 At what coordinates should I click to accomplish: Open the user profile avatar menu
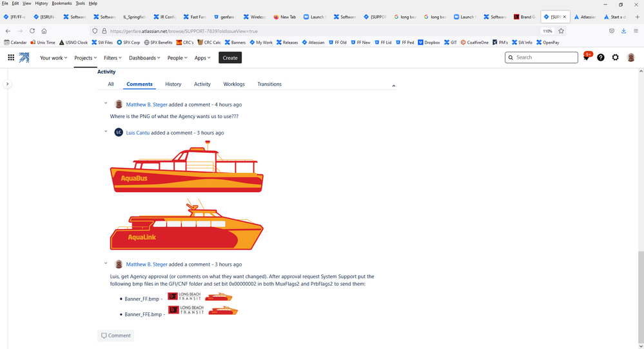click(631, 57)
